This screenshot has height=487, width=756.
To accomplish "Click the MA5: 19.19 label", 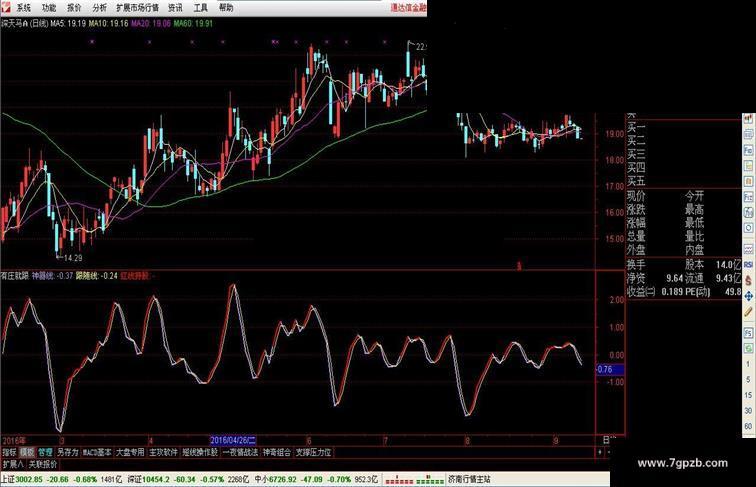I will (x=68, y=23).
